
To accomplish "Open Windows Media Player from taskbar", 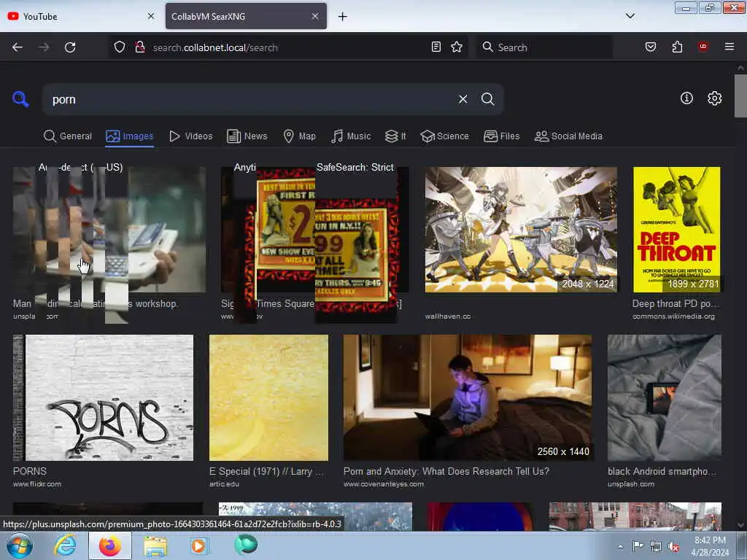I will point(200,545).
